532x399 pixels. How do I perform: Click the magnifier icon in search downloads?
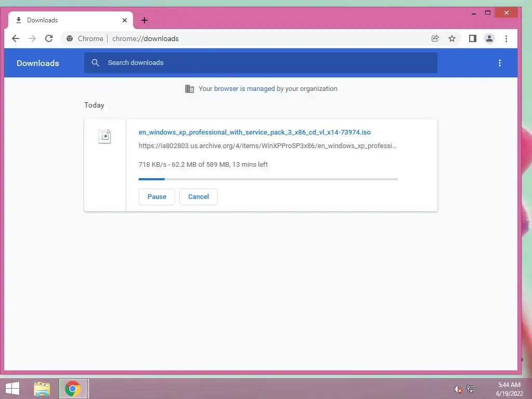pos(96,63)
